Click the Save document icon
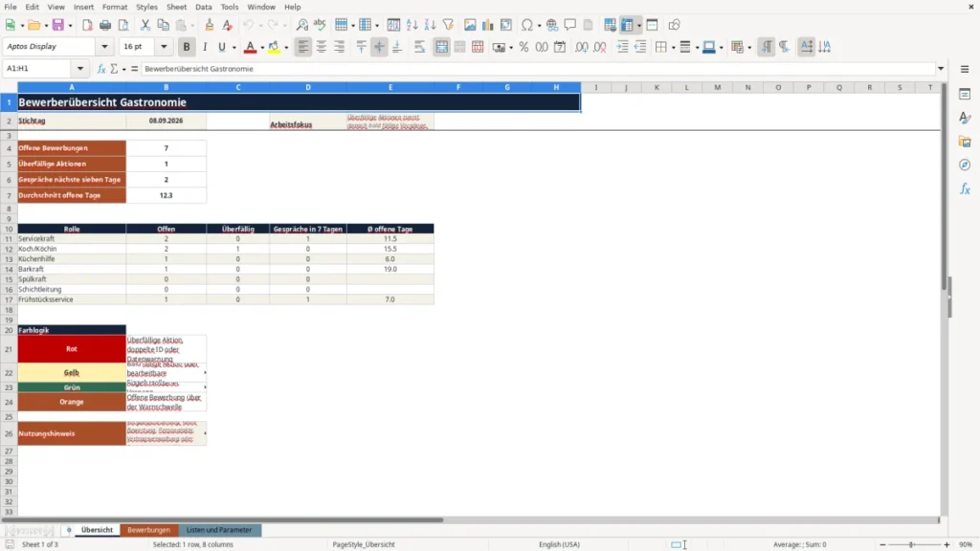 (x=57, y=25)
